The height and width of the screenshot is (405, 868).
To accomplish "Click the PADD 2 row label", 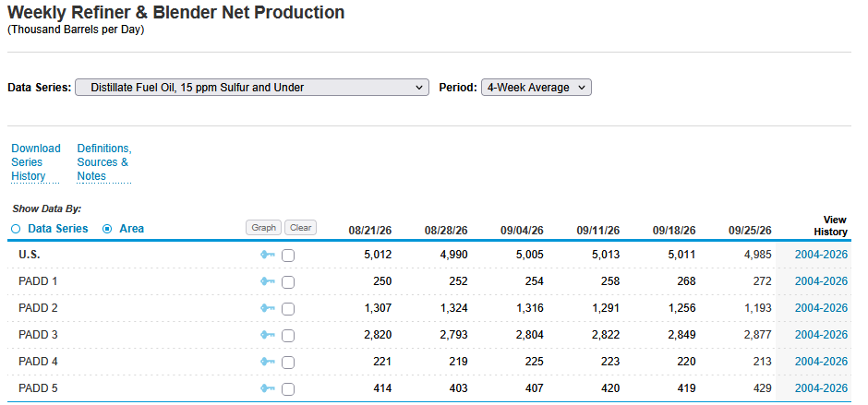I will click(x=38, y=307).
